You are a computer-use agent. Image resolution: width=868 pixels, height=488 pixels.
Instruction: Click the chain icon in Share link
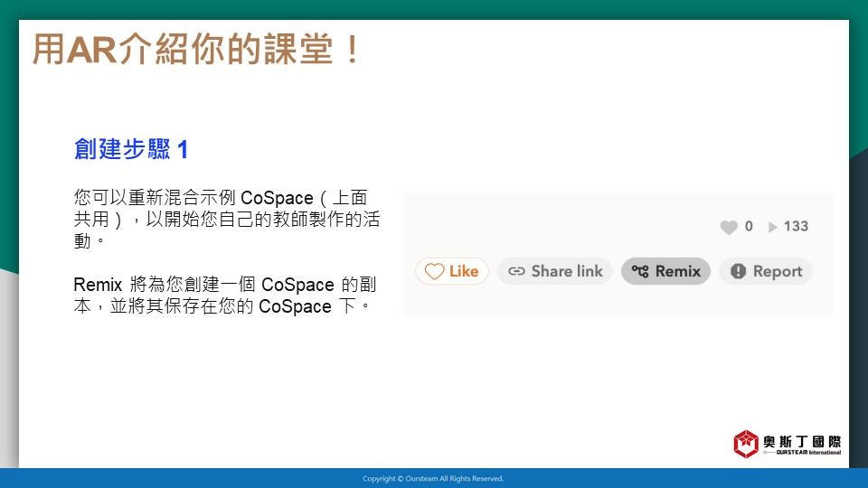tap(516, 271)
